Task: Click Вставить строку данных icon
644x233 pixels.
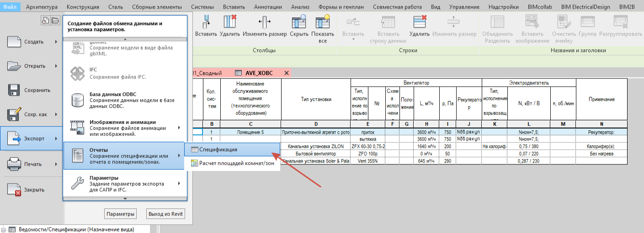Action: [388, 22]
